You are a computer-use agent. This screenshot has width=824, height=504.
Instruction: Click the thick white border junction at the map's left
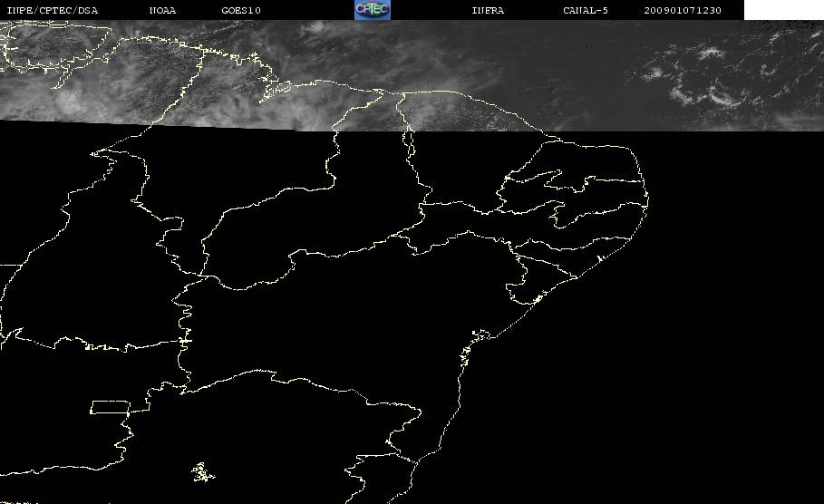click(x=184, y=341)
